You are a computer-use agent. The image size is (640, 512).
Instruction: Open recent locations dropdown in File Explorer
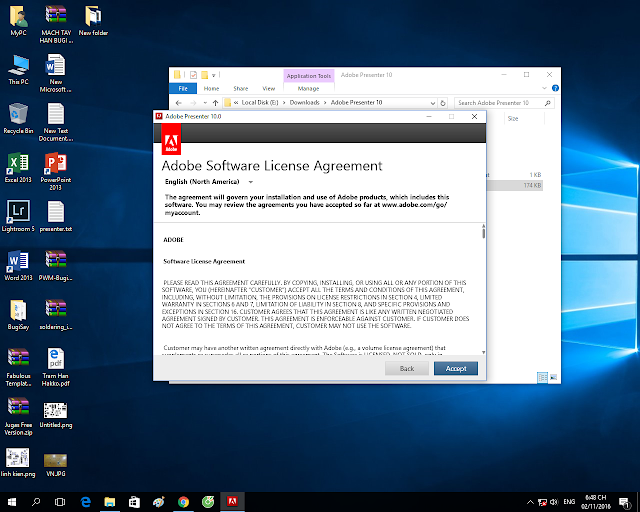(x=205, y=103)
